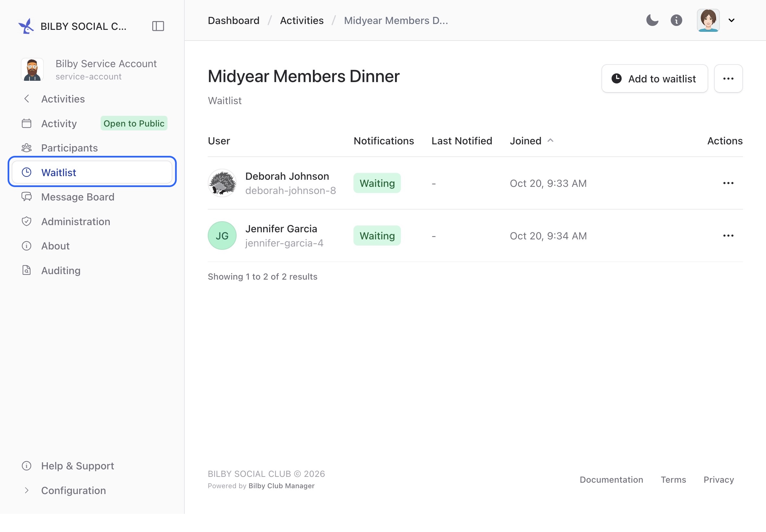This screenshot has height=532, width=766.
Task: Click Bilby Service Account avatar
Action: click(x=32, y=69)
